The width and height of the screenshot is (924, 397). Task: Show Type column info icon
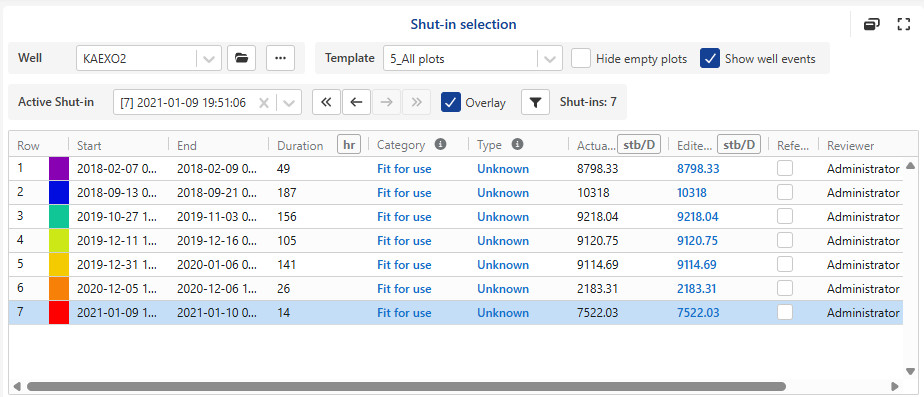coord(517,144)
